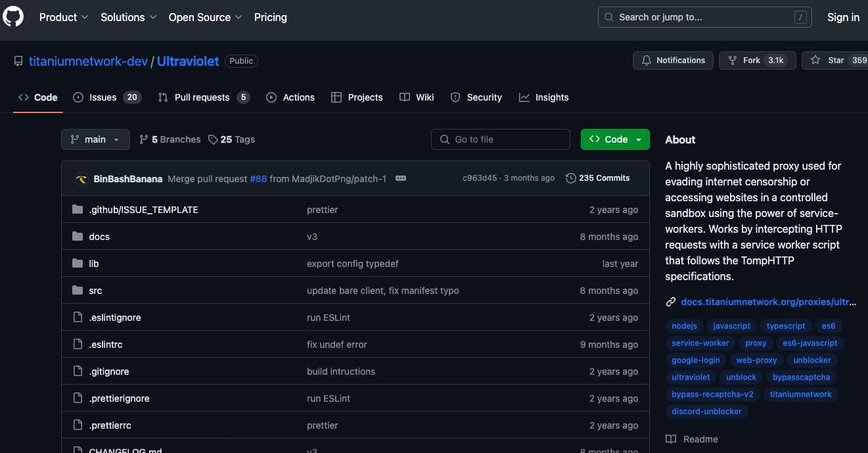Viewport: 868px width, 453px height.
Task: Switch to the Code tab
Action: click(x=38, y=97)
